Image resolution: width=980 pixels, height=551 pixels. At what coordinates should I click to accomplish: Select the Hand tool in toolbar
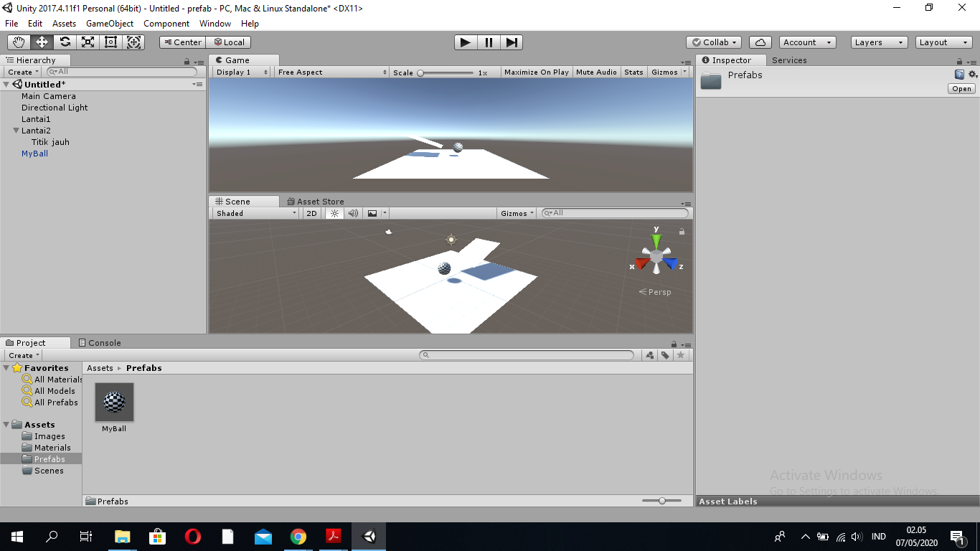(x=19, y=42)
